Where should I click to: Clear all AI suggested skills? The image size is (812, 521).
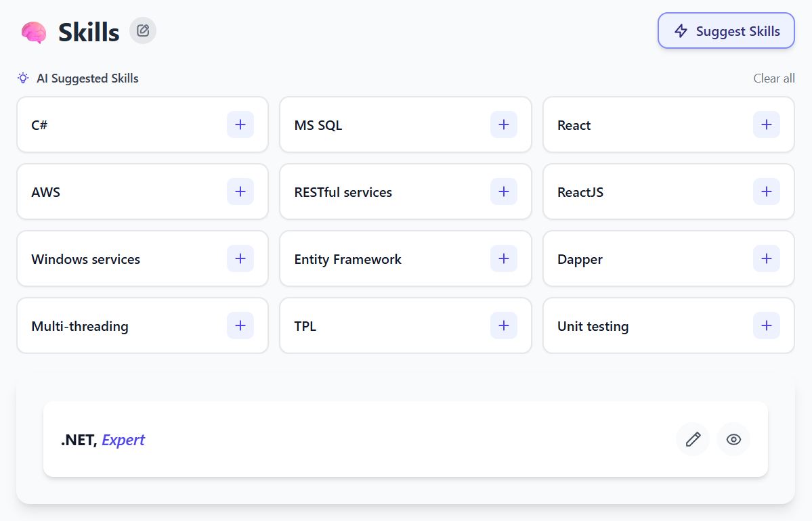[x=773, y=78]
